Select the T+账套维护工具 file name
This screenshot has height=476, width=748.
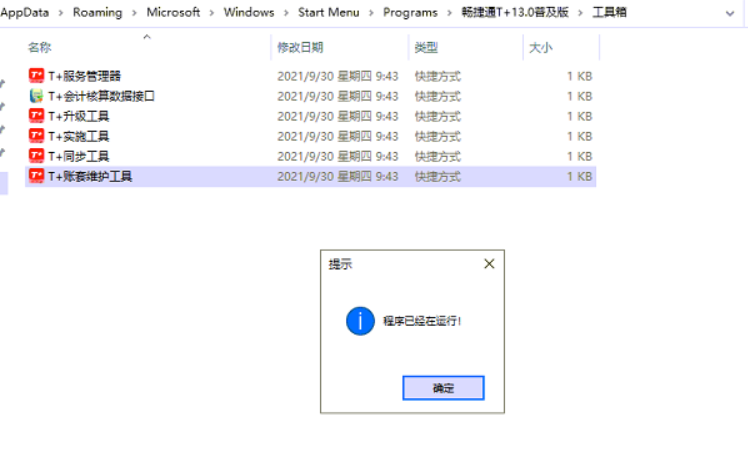[90, 176]
